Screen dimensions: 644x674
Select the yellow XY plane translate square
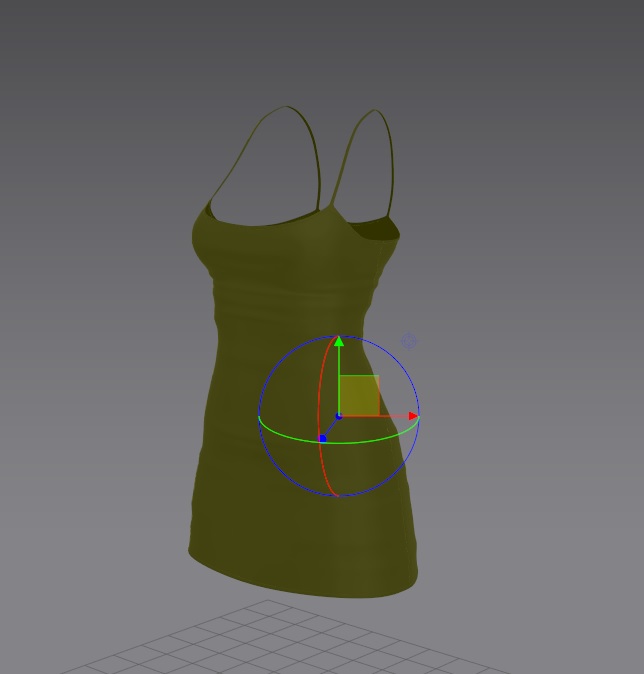[x=359, y=395]
